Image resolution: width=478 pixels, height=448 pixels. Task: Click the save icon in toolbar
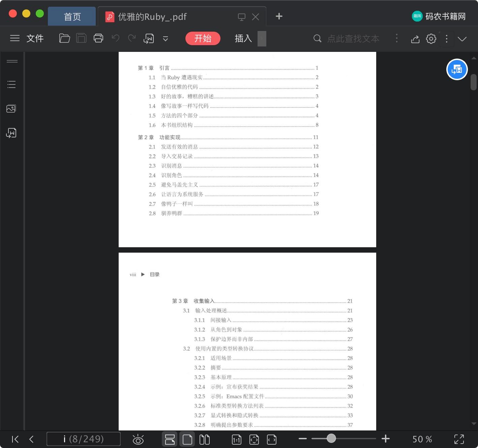(81, 38)
